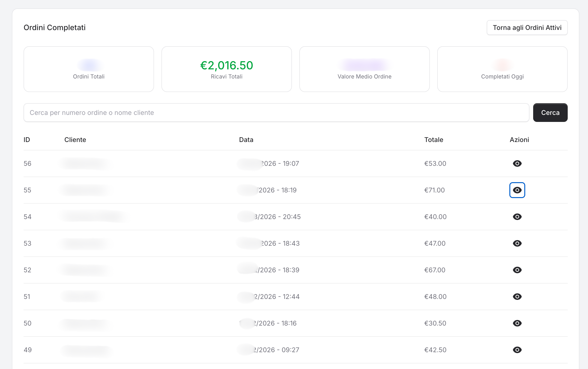The height and width of the screenshot is (369, 588).
Task: Click the Data column header
Action: click(x=246, y=140)
